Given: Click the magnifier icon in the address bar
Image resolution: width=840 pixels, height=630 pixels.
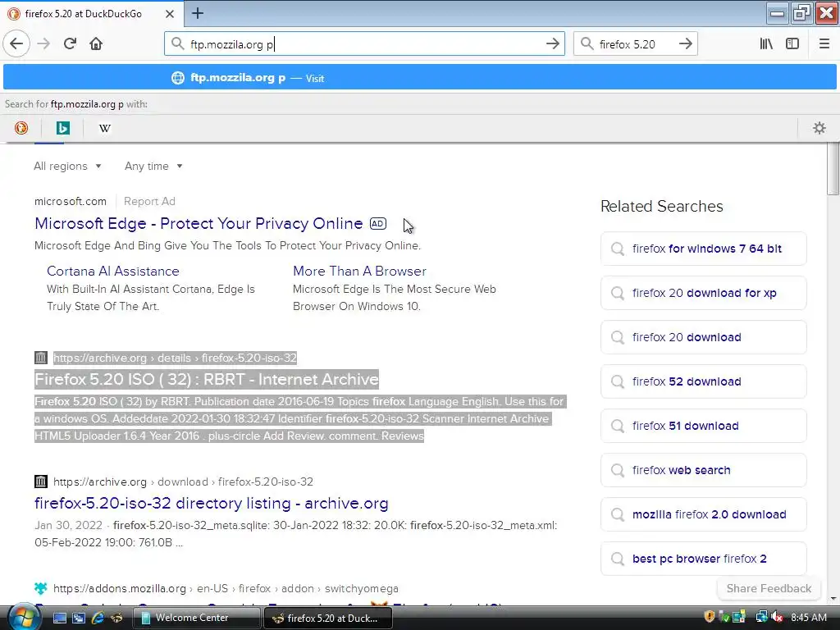Looking at the screenshot, I should tap(177, 44).
